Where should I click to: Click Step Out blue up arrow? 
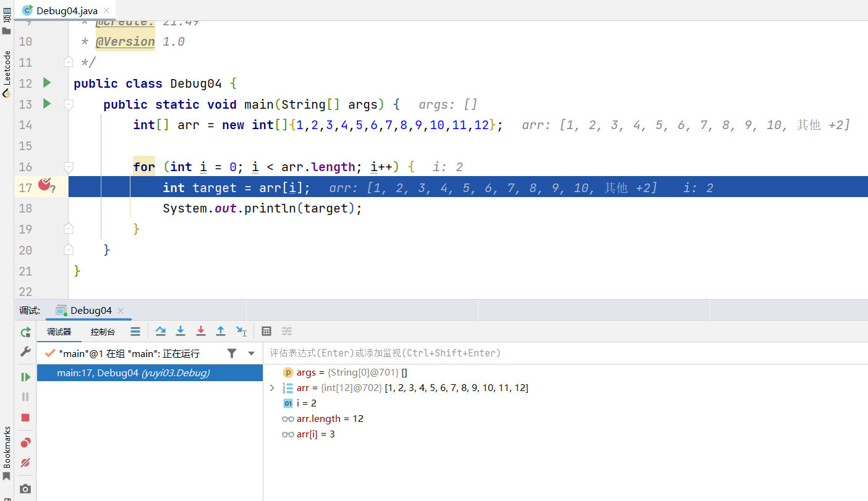point(221,331)
